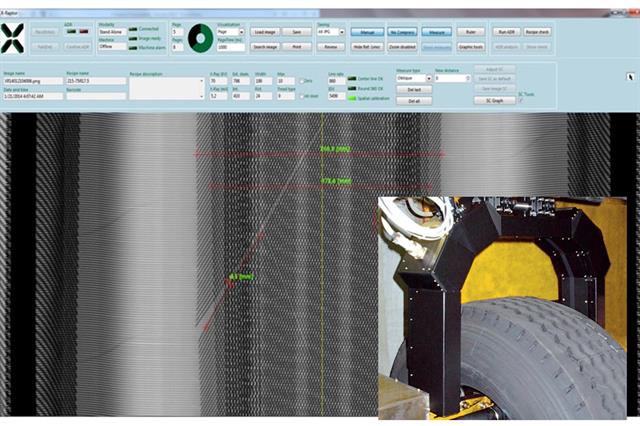The width and height of the screenshot is (640, 426).
Task: Click the topmost horizontal measurement label in mm
Action: [335, 149]
